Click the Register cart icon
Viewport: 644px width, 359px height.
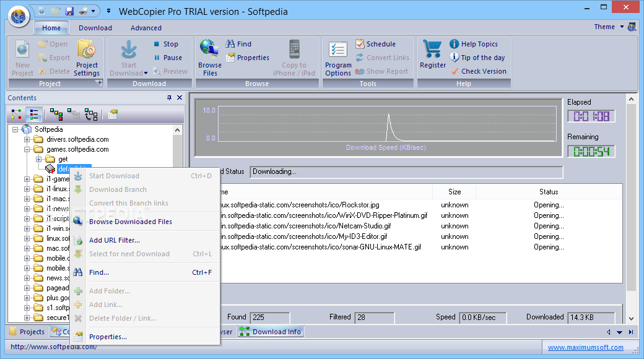pos(432,49)
